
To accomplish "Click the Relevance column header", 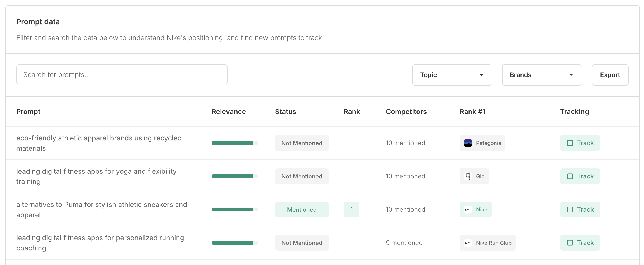I will pos(229,112).
